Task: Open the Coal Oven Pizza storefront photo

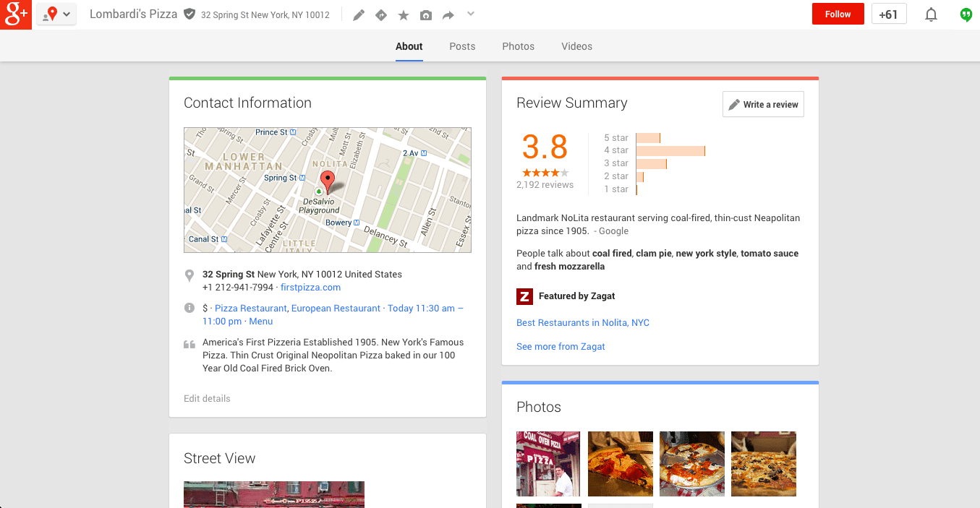Action: [x=548, y=464]
